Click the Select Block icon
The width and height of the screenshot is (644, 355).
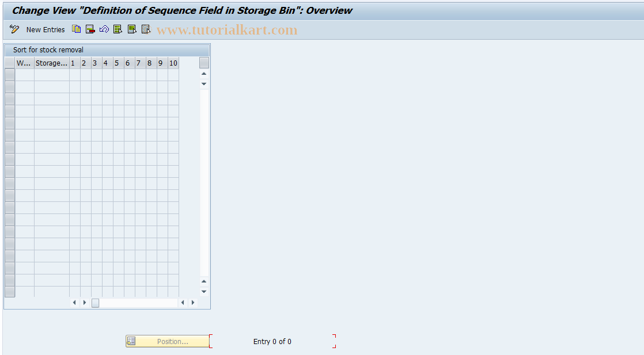[x=132, y=29]
